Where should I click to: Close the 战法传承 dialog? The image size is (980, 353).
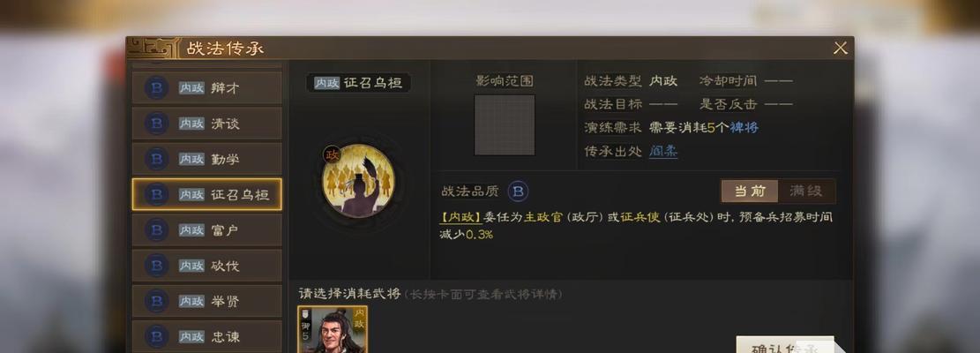[841, 49]
